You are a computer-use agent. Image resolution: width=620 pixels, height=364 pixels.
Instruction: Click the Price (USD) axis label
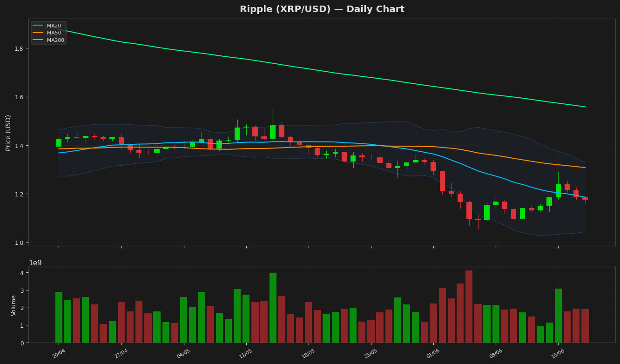tap(8, 133)
